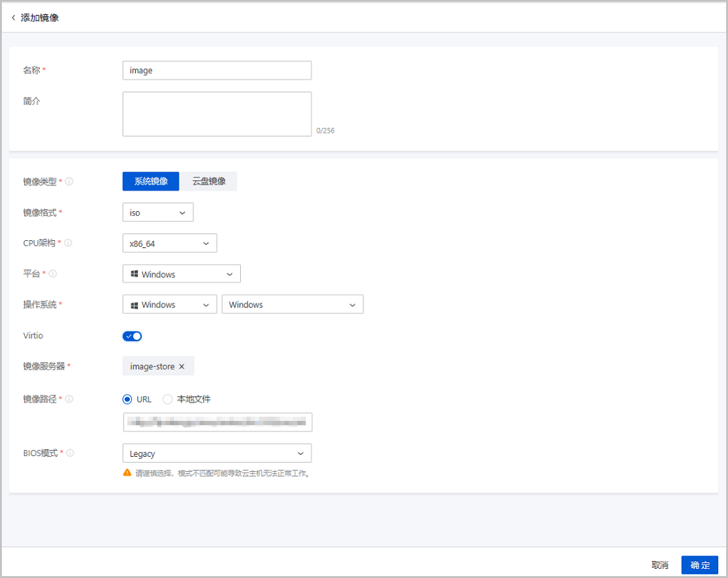Screen dimensions: 728x578
Task: Click info icon next to 镜像类型
Action: click(69, 181)
